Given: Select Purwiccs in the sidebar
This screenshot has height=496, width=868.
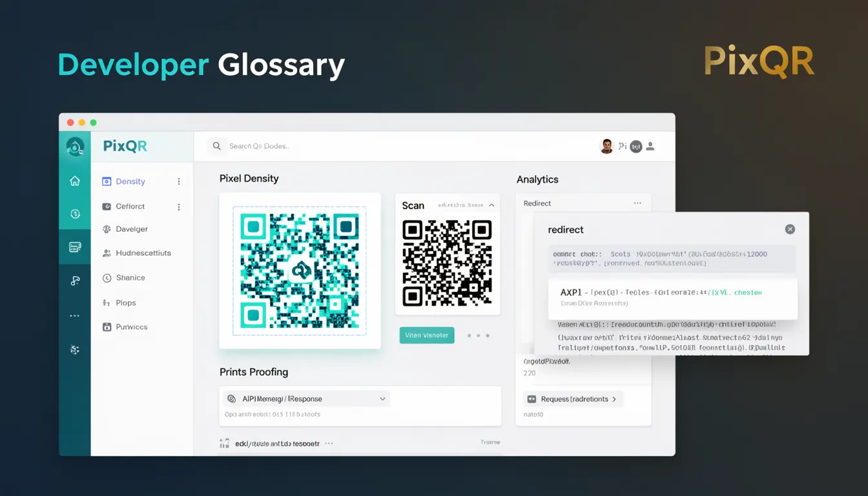Looking at the screenshot, I should (x=125, y=327).
